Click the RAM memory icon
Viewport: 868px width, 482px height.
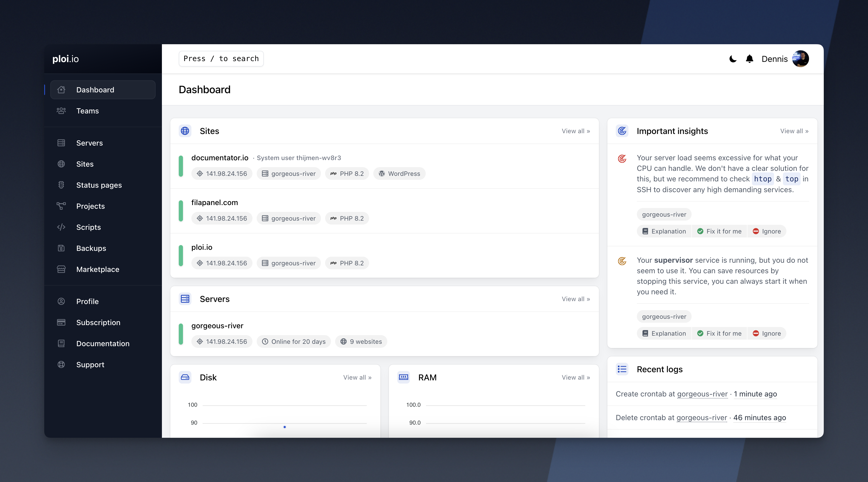click(403, 377)
